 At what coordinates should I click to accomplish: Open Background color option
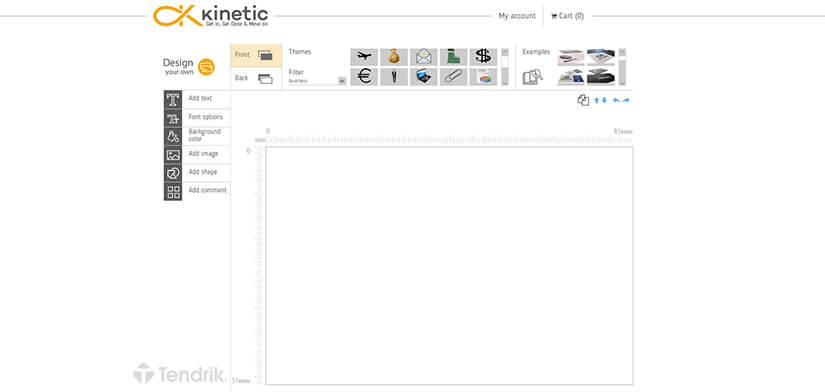[205, 135]
